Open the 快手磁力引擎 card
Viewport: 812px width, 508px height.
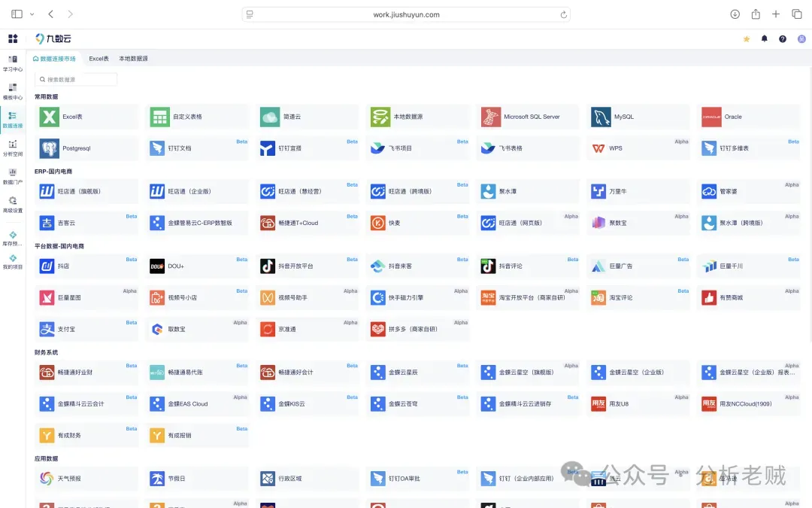point(417,297)
